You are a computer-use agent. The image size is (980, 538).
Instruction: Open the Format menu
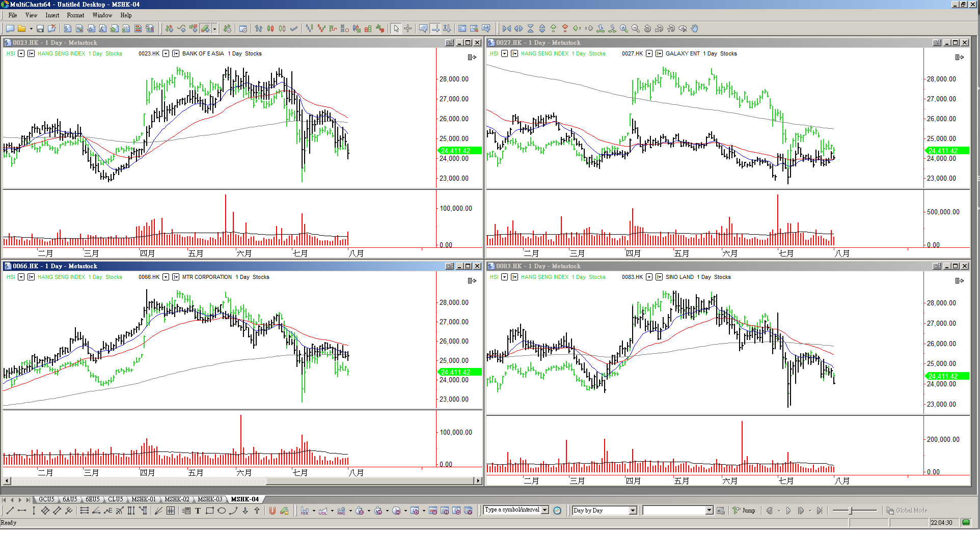[75, 15]
